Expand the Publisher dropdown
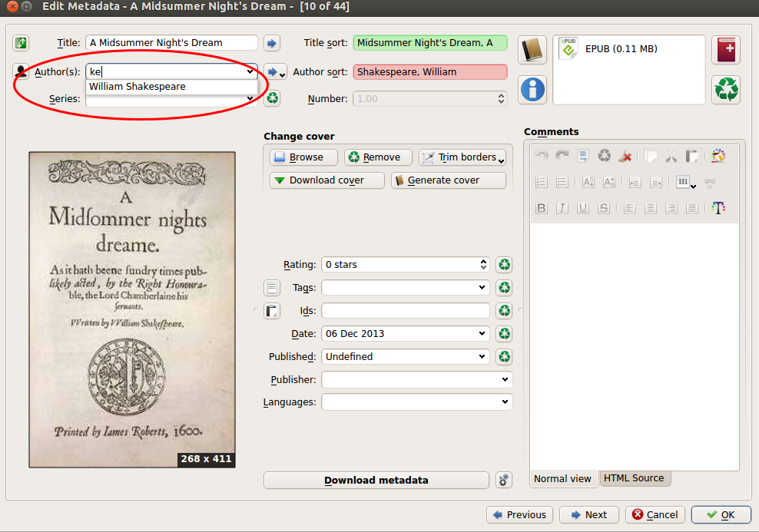 click(505, 380)
